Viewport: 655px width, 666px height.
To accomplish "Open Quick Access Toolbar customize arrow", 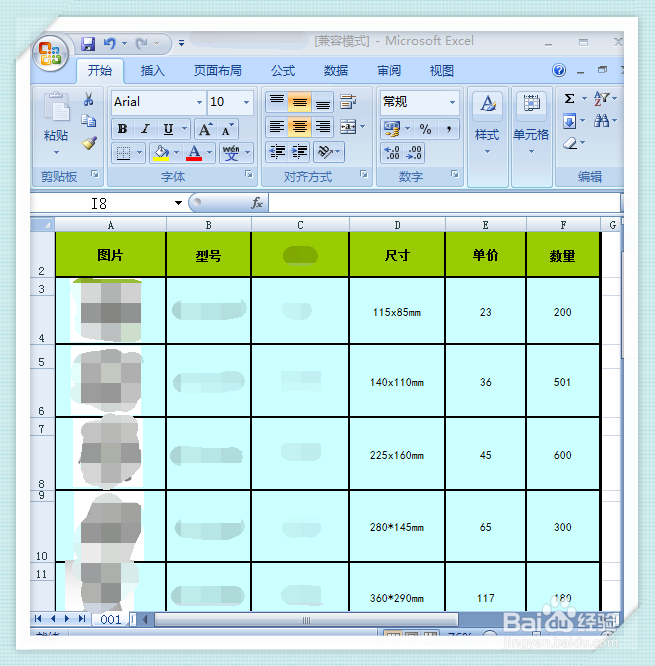I will point(181,43).
